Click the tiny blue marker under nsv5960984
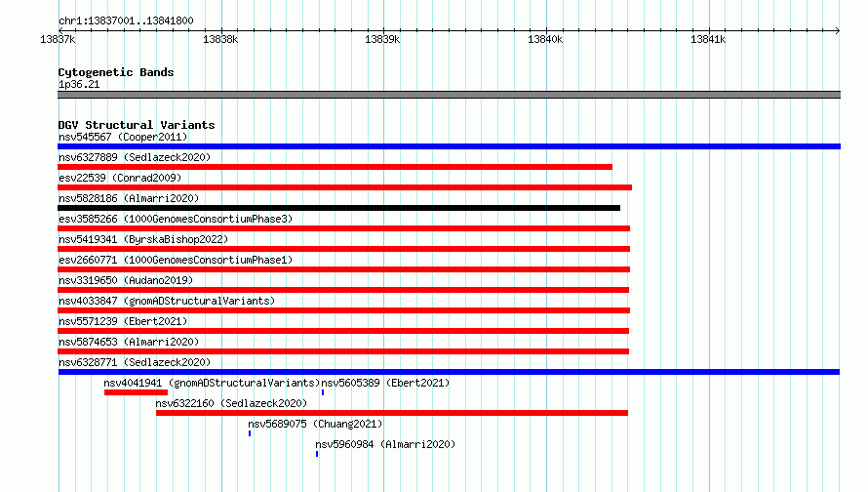 [317, 454]
